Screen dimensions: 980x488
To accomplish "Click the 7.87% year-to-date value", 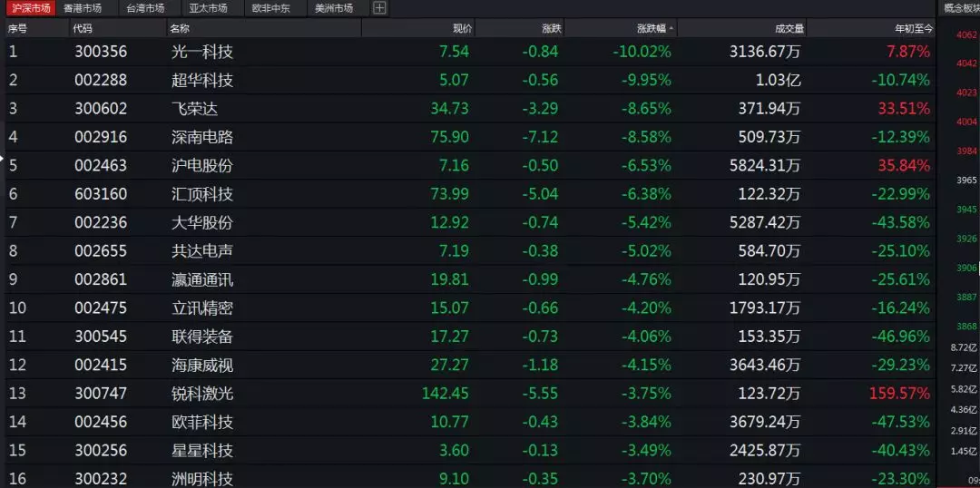I will click(x=908, y=52).
